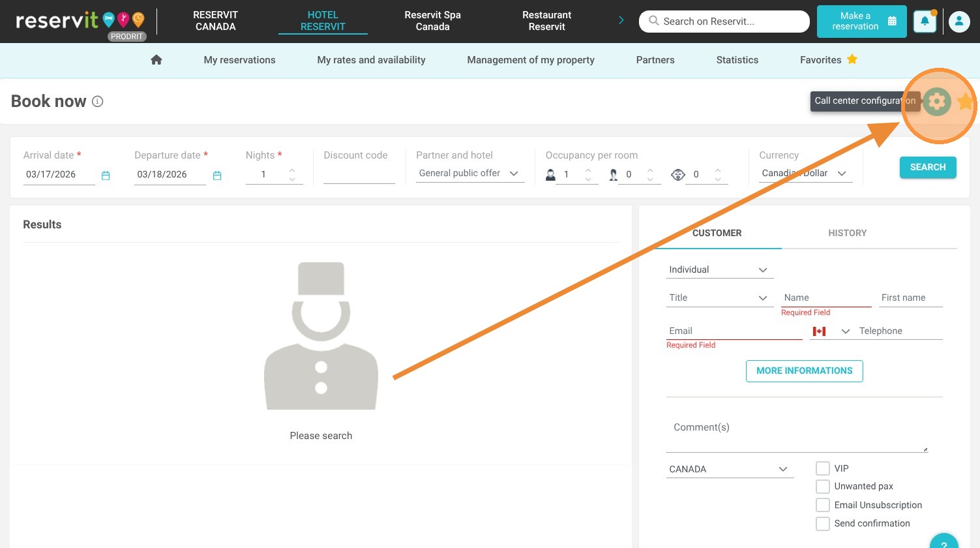Open the Partners menu
Viewport: 980px width, 548px height.
click(x=655, y=60)
